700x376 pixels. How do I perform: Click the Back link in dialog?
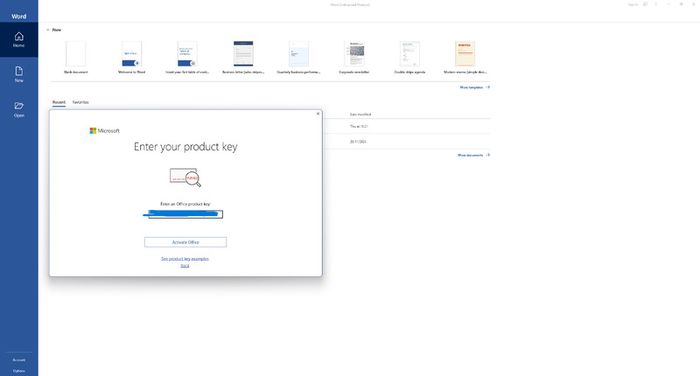click(185, 266)
